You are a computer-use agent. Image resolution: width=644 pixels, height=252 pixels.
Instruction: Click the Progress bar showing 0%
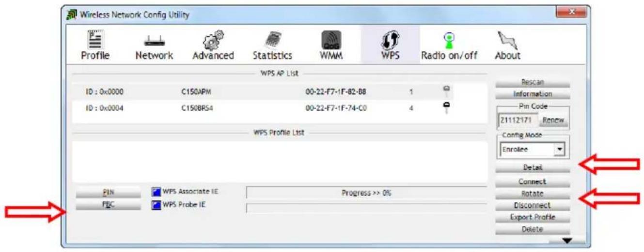tap(366, 193)
